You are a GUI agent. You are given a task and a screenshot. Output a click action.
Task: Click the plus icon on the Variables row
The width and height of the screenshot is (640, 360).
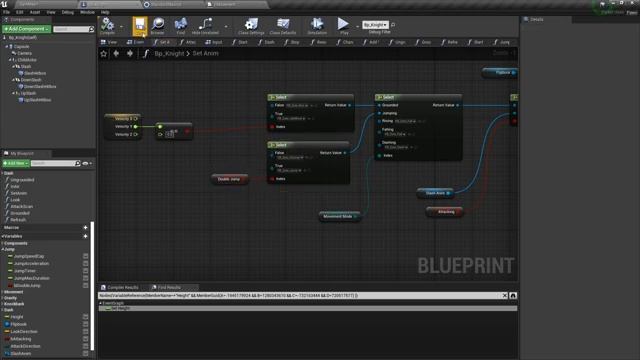85,236
